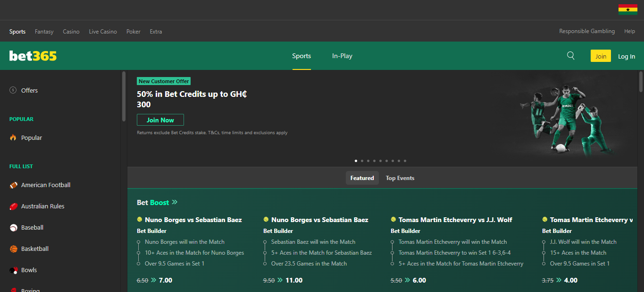
Task: Click the Join Now offer button
Action: tap(160, 120)
